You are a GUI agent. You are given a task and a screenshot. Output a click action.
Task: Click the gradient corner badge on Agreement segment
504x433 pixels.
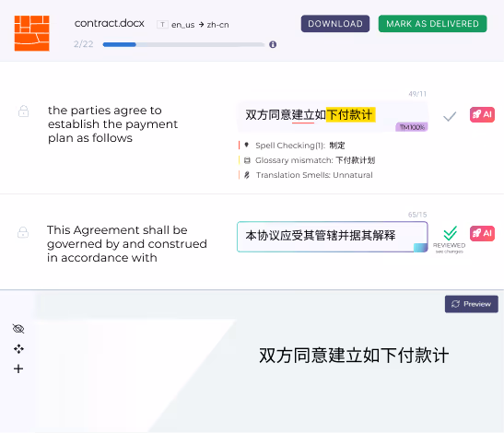420,248
